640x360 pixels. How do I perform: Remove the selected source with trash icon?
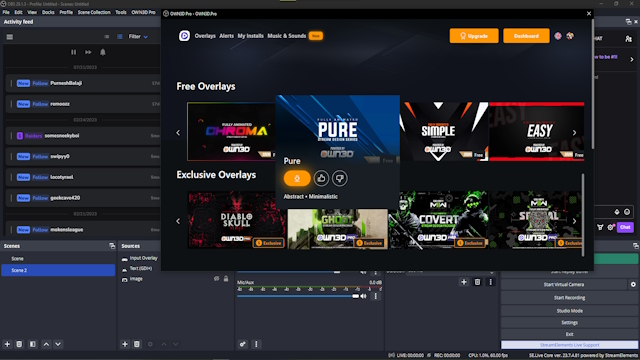pyautogui.click(x=137, y=344)
